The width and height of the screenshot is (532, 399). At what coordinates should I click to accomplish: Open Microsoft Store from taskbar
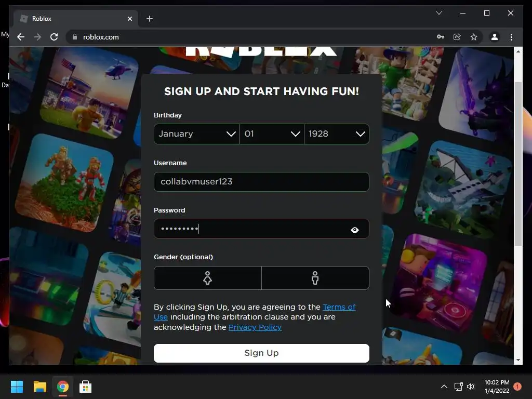85,387
